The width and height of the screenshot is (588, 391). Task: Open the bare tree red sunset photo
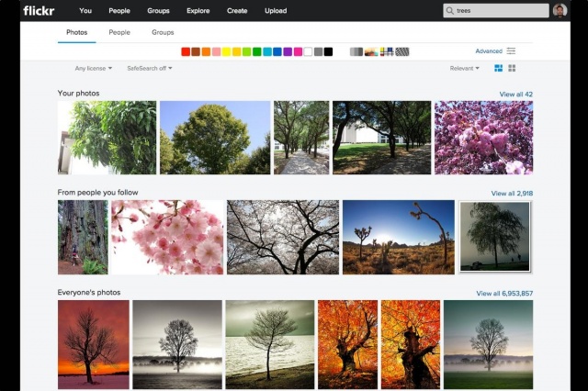coord(94,344)
